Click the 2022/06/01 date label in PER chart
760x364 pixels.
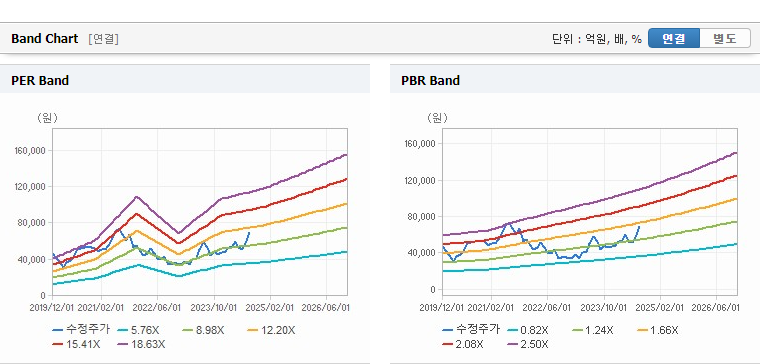pos(158,308)
